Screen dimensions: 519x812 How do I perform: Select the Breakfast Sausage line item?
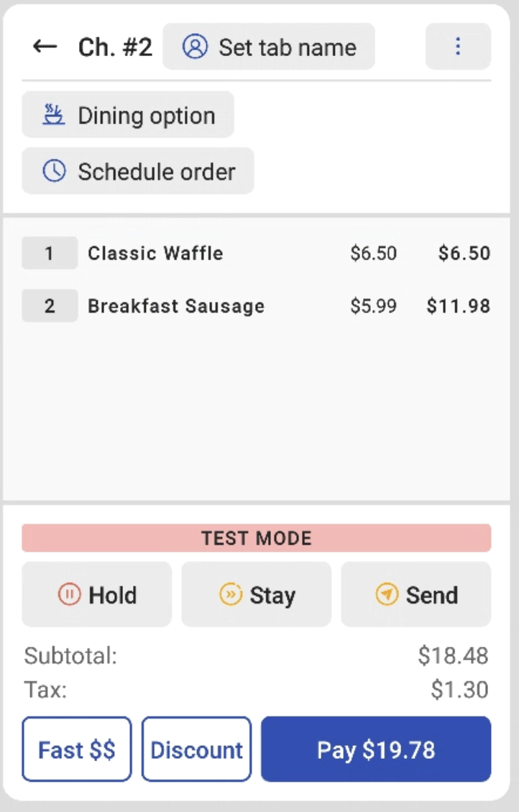point(176,306)
